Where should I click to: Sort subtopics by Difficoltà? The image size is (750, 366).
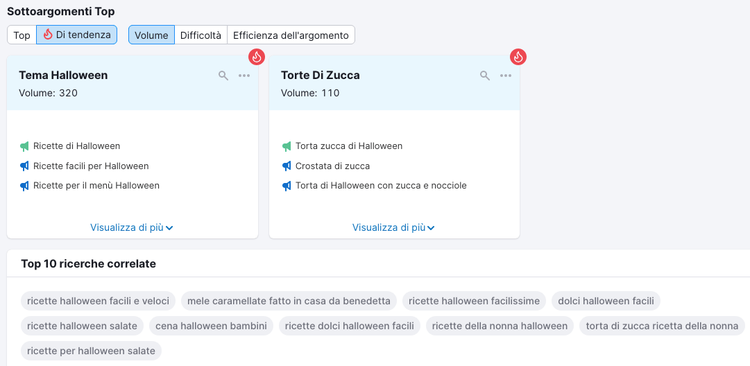coord(201,35)
